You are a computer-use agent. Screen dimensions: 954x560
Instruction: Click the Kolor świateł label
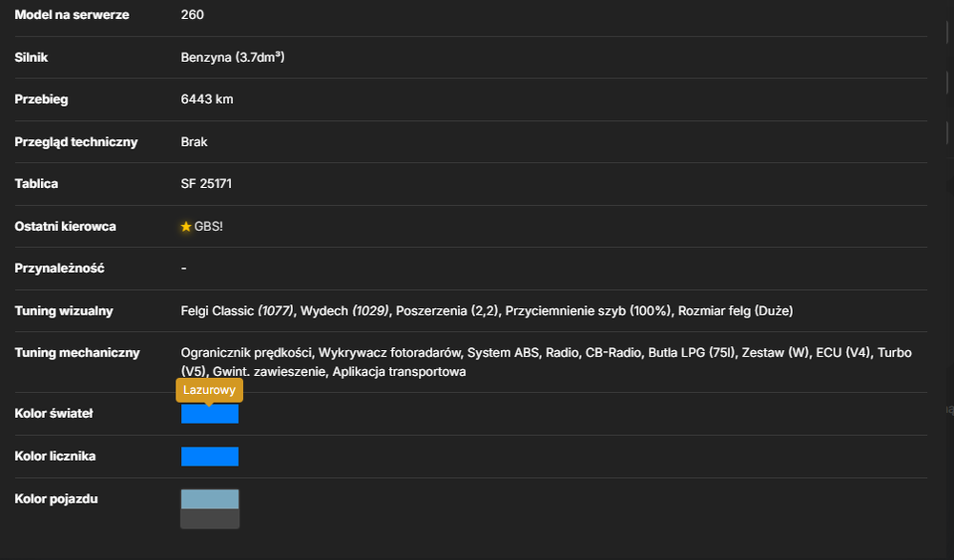[x=54, y=414]
